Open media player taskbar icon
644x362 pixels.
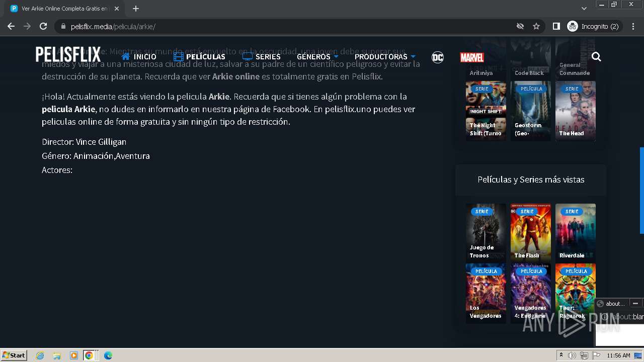click(73, 355)
